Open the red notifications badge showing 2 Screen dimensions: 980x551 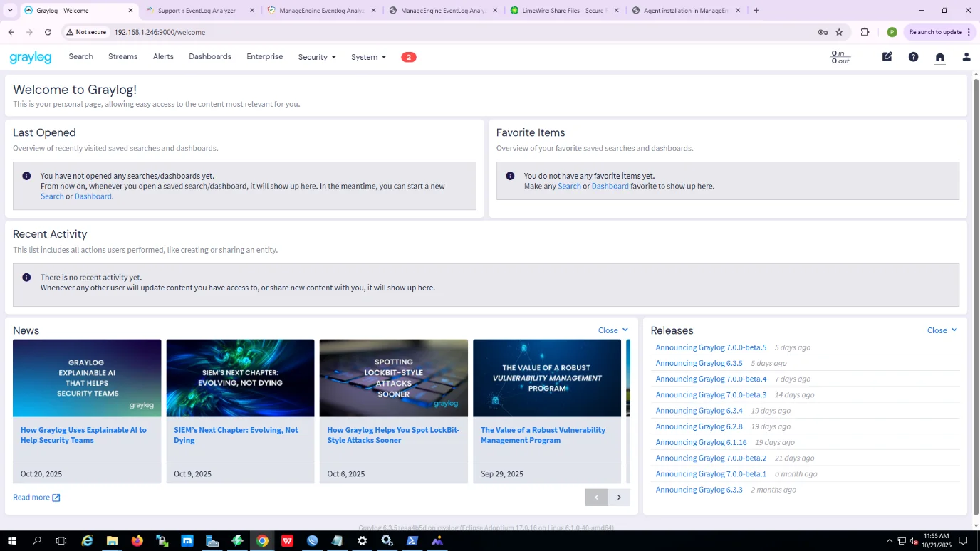(x=408, y=57)
